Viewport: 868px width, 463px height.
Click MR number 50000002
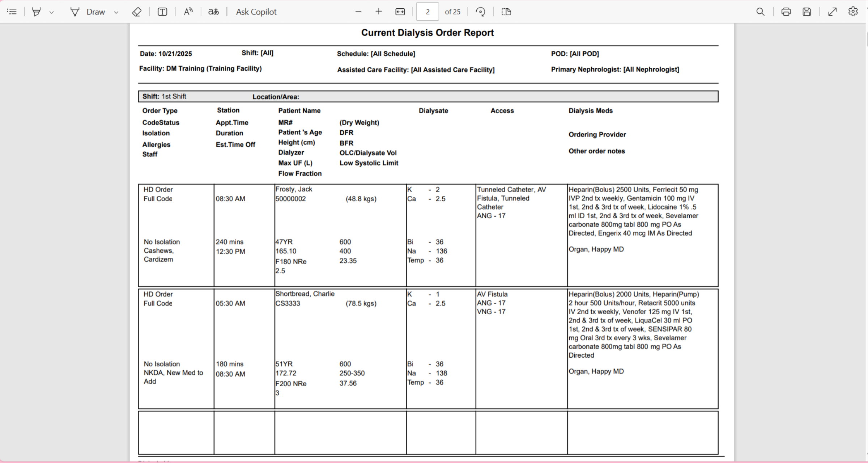point(290,199)
